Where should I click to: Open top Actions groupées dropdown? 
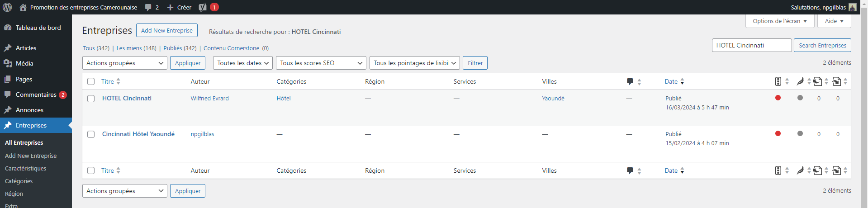[x=125, y=63]
